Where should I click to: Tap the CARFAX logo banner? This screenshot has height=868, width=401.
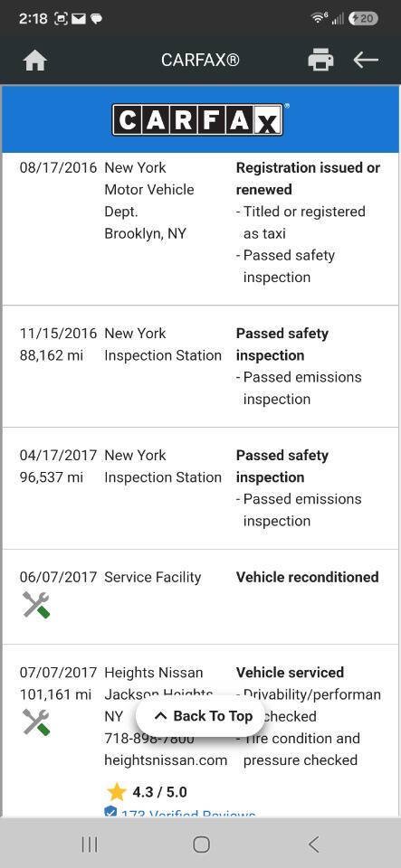pyautogui.click(x=201, y=119)
